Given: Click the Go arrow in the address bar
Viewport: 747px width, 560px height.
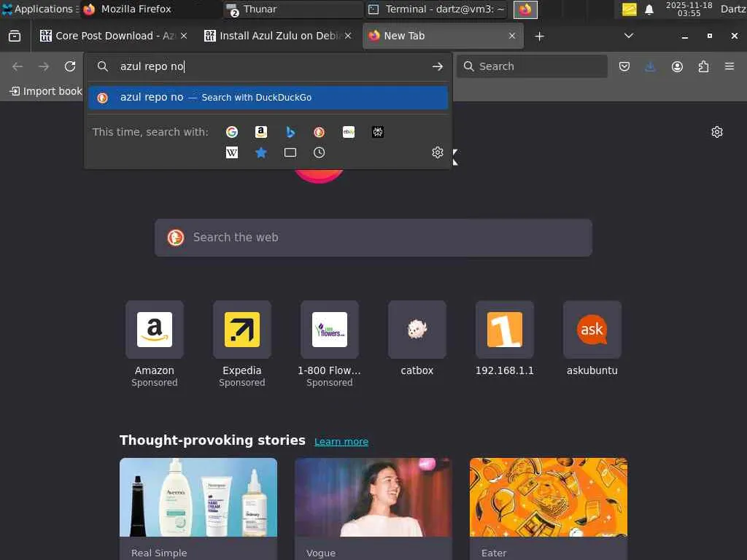Looking at the screenshot, I should (438, 66).
